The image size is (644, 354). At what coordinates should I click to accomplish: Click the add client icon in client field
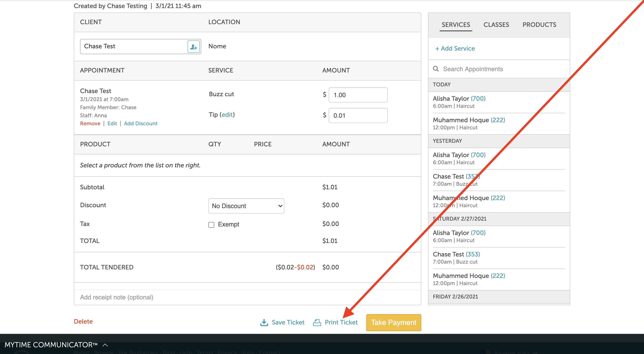pyautogui.click(x=193, y=47)
